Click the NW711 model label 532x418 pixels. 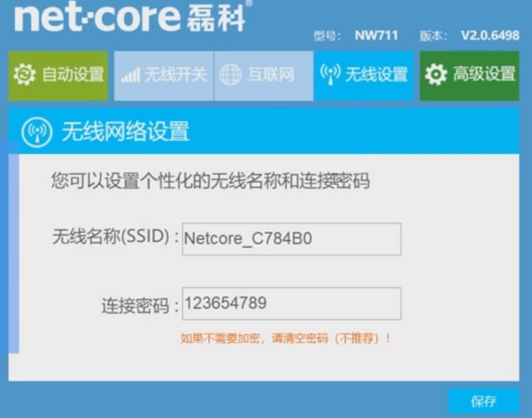click(x=376, y=35)
